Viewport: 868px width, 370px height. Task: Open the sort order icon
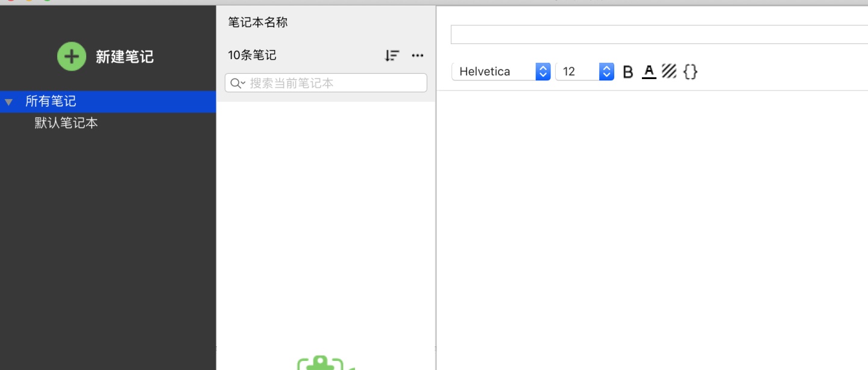(392, 56)
